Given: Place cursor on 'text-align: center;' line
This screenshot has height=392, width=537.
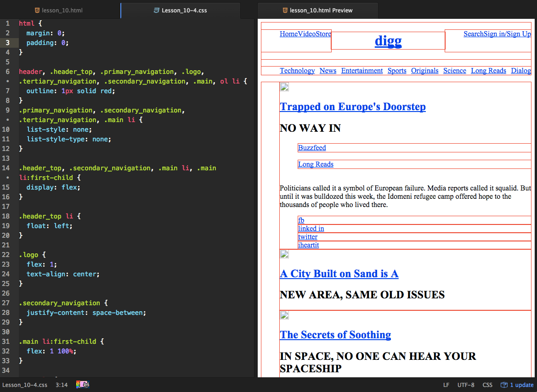Looking at the screenshot, I should [x=63, y=274].
